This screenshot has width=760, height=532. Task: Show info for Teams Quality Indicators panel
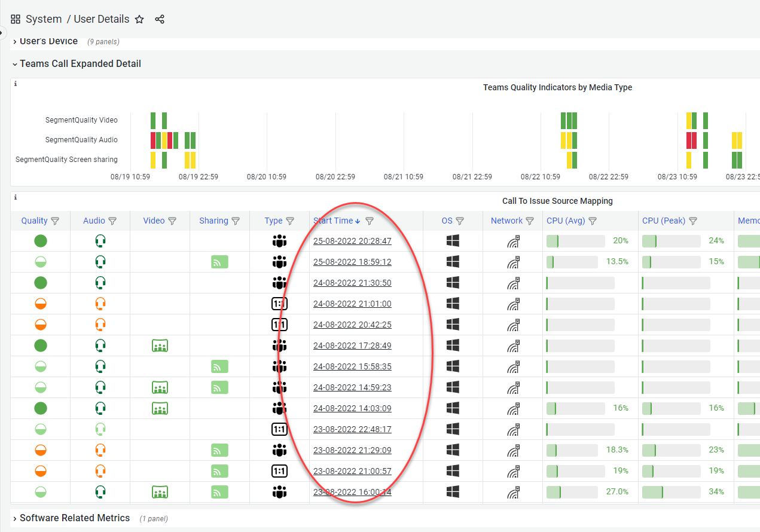16,84
